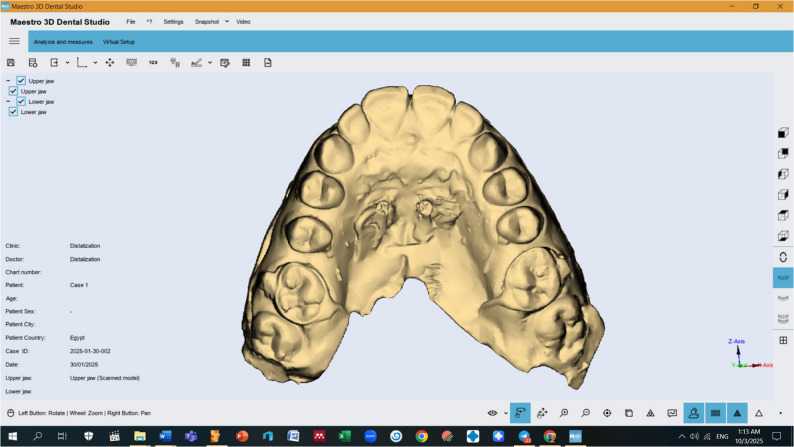This screenshot has width=794, height=447.
Task: Open the export icon's dropdown arrow
Action: point(67,63)
